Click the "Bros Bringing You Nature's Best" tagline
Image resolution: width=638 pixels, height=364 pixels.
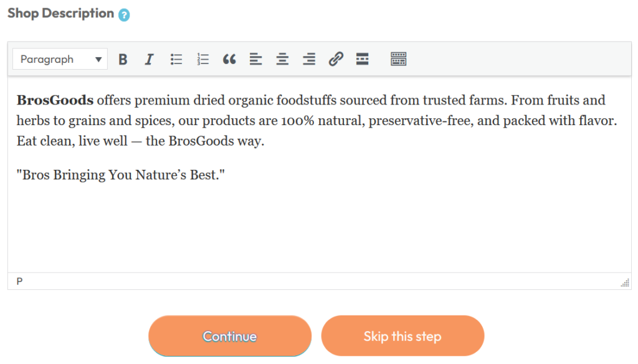120,175
